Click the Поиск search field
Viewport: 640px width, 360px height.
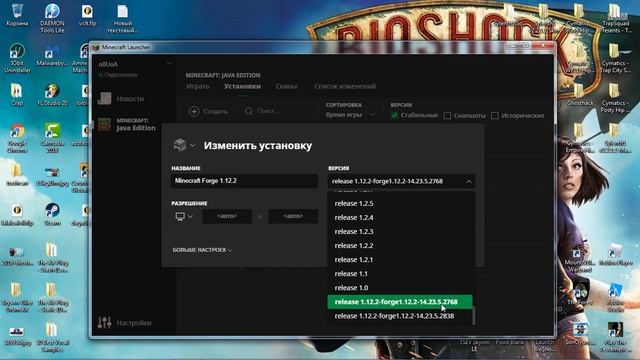(279, 111)
